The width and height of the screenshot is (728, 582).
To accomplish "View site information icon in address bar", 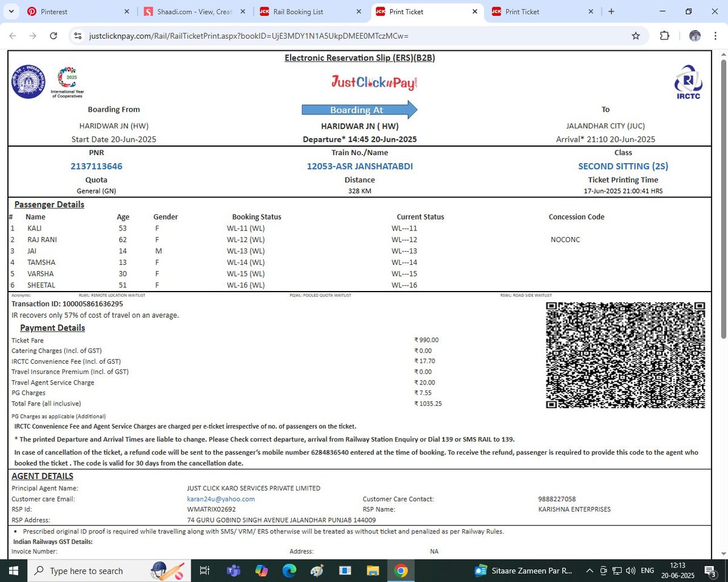I will [x=77, y=36].
